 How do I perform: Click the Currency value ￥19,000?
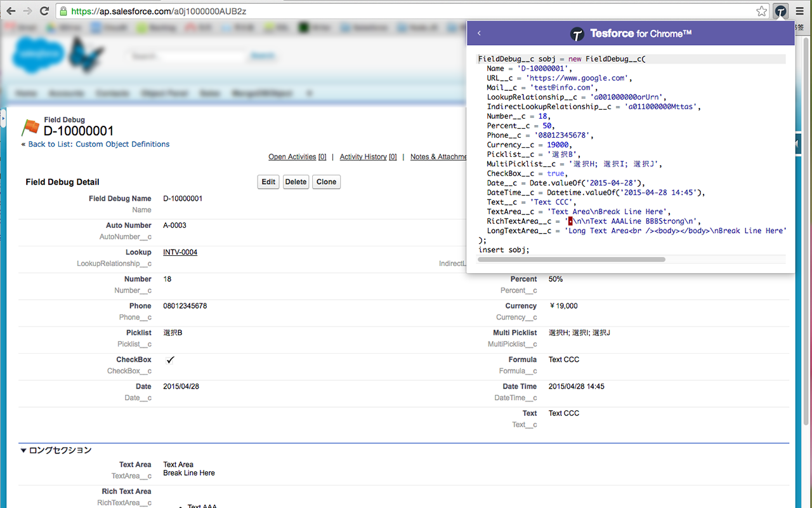click(x=563, y=306)
